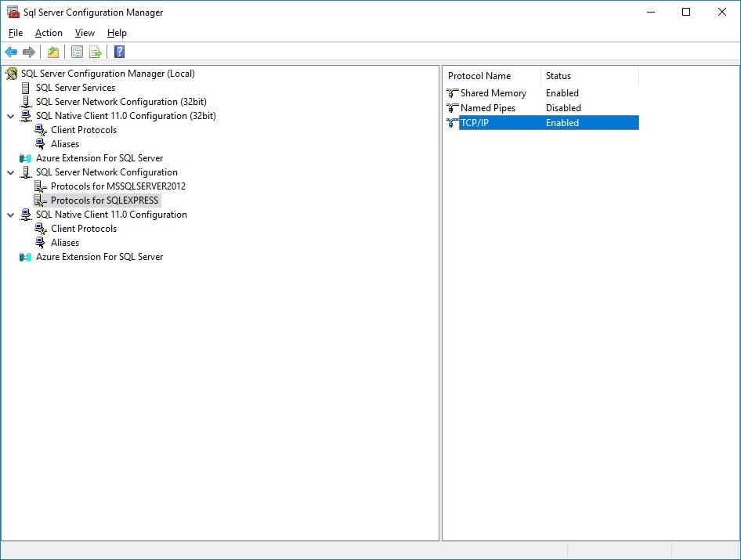Click the TCP/IP protocol icon
The width and height of the screenshot is (741, 560).
[453, 123]
